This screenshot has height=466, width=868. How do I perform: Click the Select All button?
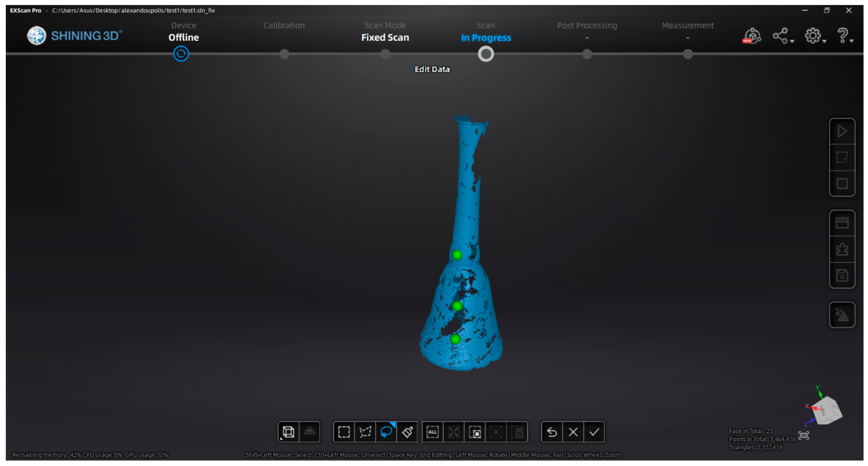[x=432, y=432]
